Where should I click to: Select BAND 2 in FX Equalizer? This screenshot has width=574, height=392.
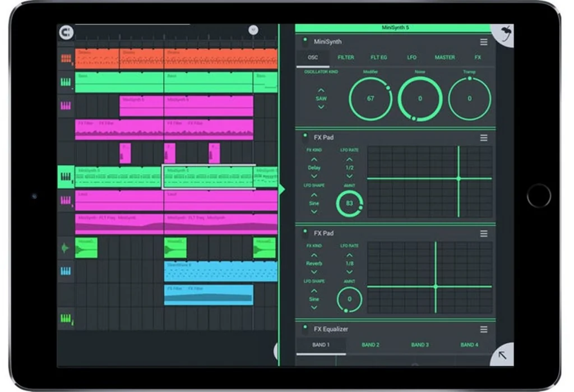[371, 345]
